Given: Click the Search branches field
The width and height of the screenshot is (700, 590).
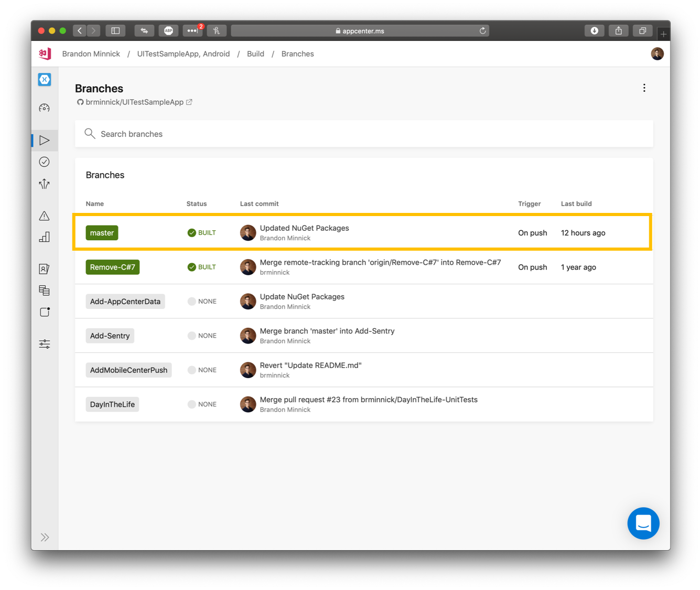Looking at the screenshot, I should 364,134.
